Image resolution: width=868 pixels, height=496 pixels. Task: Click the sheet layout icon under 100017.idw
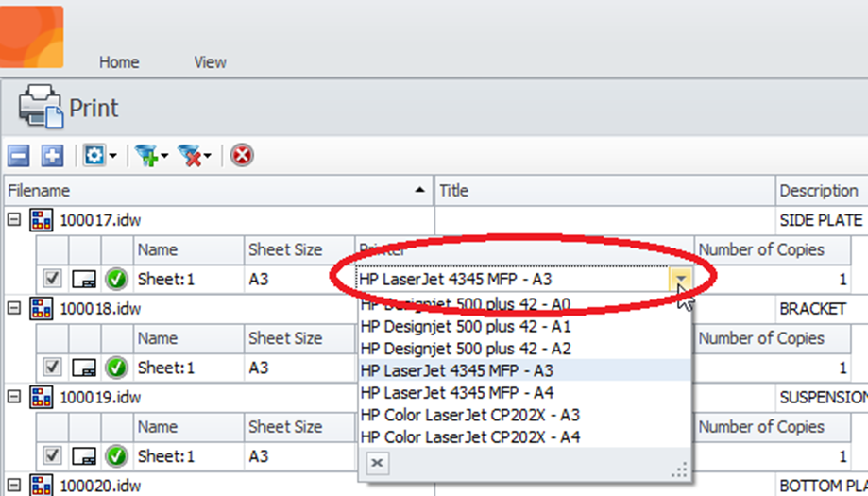point(84,280)
